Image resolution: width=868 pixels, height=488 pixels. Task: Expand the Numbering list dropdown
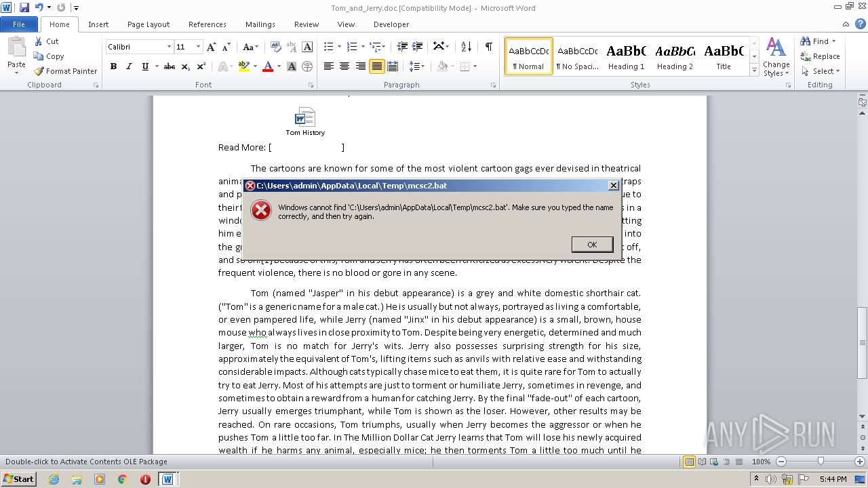363,46
